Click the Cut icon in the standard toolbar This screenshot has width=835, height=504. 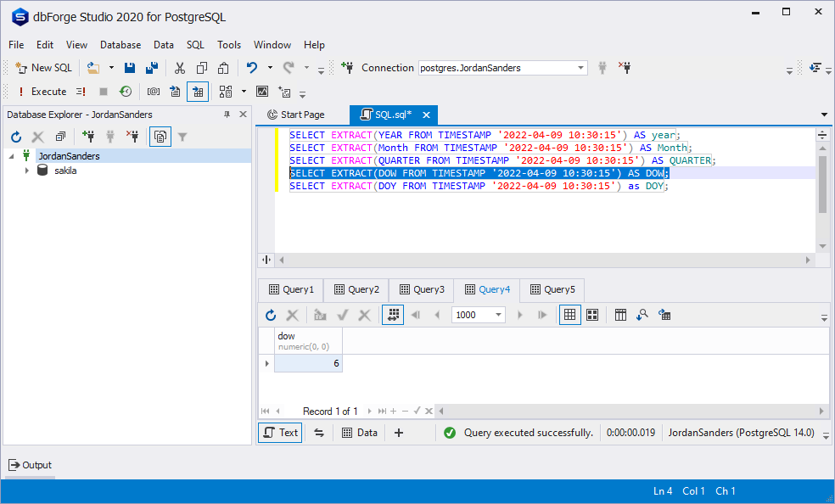click(179, 67)
